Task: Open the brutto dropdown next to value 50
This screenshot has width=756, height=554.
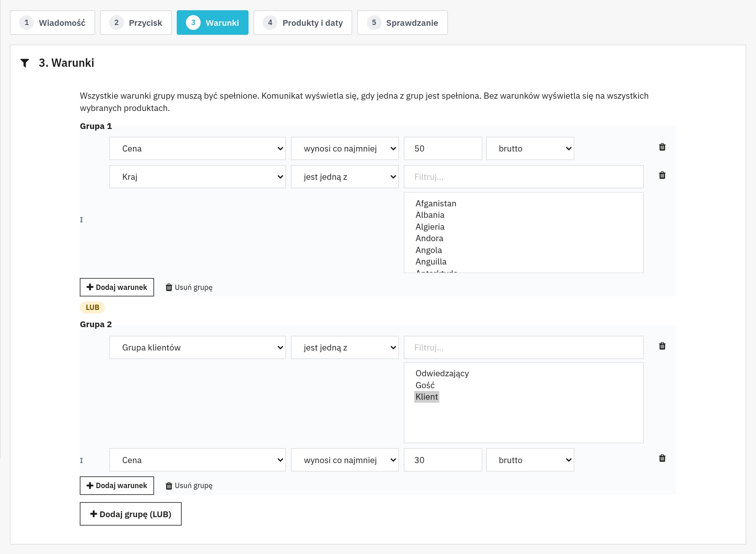Action: [x=530, y=148]
